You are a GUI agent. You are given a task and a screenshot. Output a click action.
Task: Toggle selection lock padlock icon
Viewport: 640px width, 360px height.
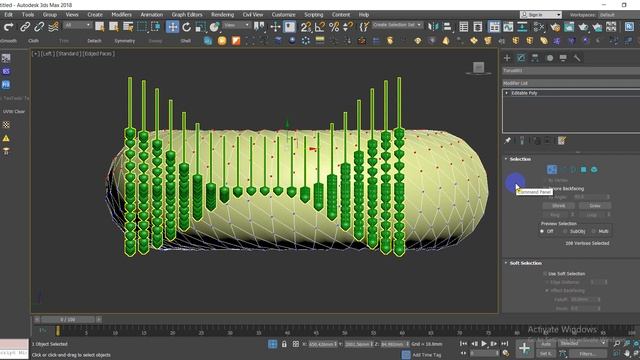tap(284, 344)
